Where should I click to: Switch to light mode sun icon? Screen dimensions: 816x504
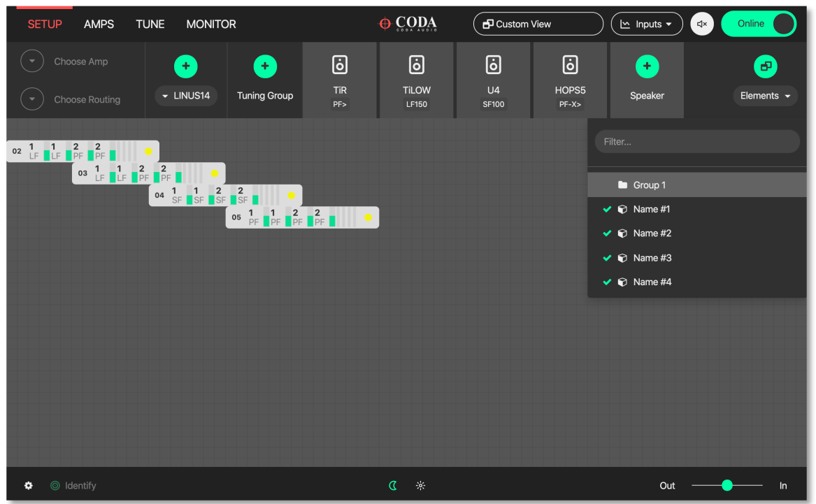[420, 486]
